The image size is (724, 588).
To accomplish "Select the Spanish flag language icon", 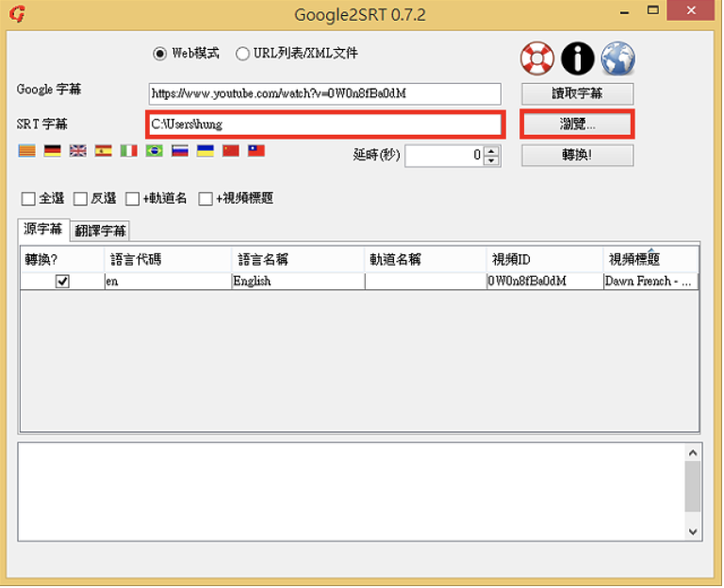I will click(x=103, y=151).
